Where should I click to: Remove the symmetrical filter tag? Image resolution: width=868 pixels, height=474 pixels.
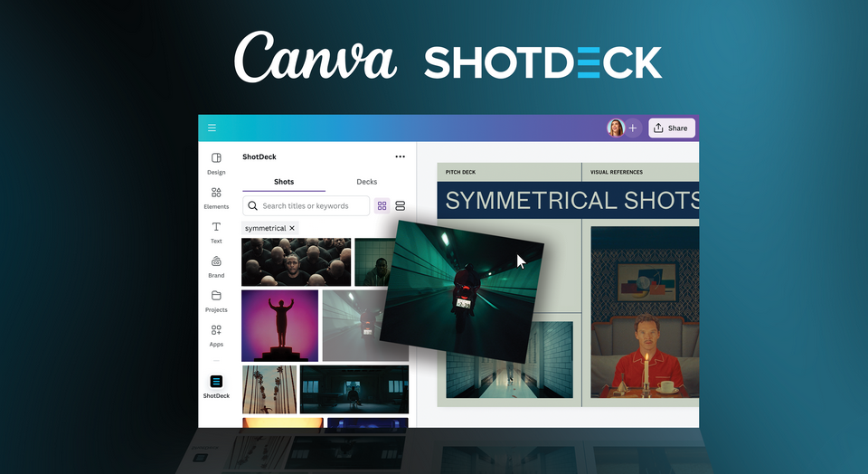coord(292,228)
